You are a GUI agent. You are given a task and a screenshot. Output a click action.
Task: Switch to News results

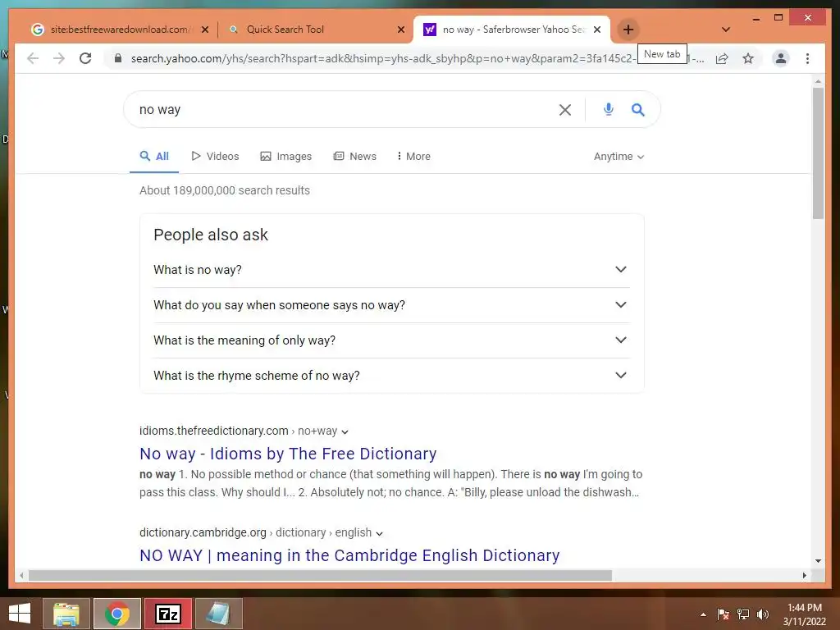click(x=354, y=157)
